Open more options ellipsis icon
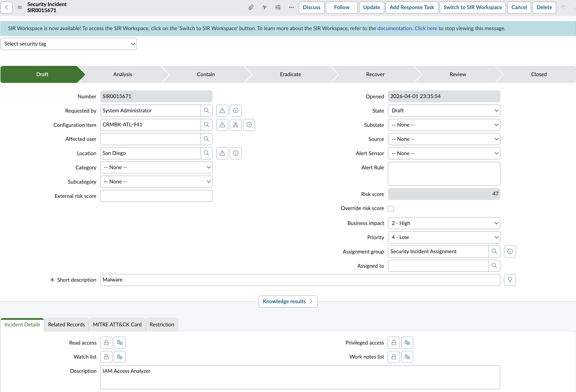Screen dimensions: 576x392 291,7
